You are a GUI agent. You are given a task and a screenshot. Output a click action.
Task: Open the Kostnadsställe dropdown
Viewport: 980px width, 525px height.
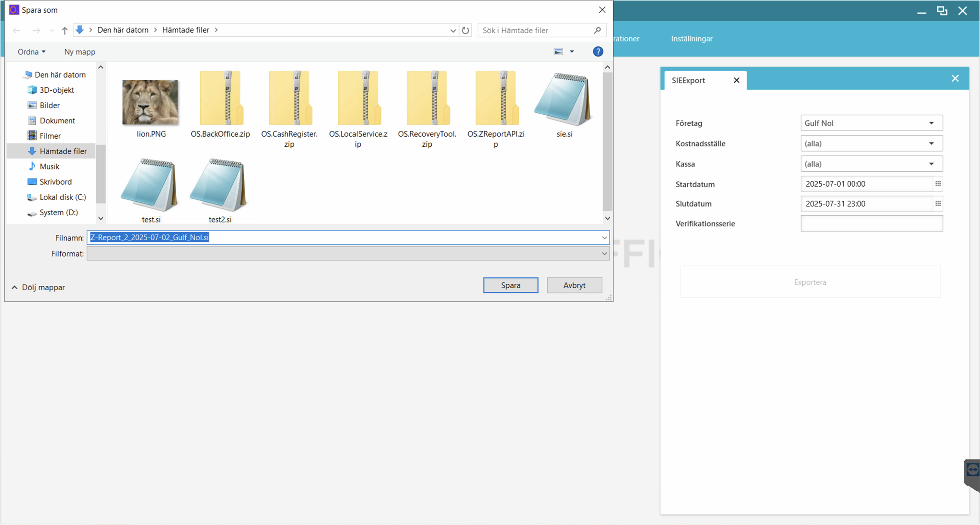click(871, 143)
